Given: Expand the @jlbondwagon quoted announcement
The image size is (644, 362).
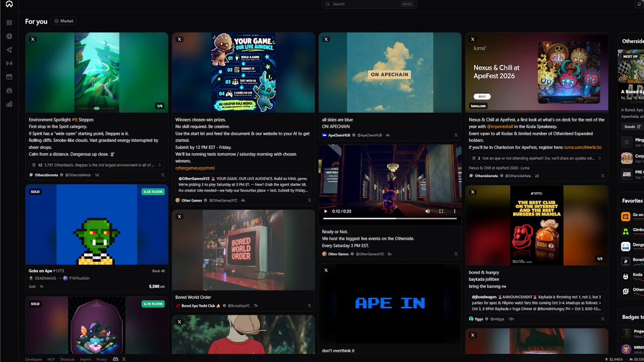Looking at the screenshot, I should coord(537,303).
